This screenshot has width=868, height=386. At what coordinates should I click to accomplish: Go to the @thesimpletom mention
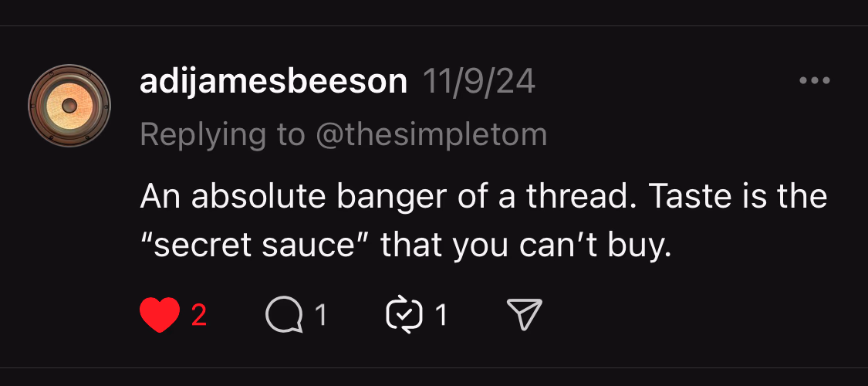[431, 134]
